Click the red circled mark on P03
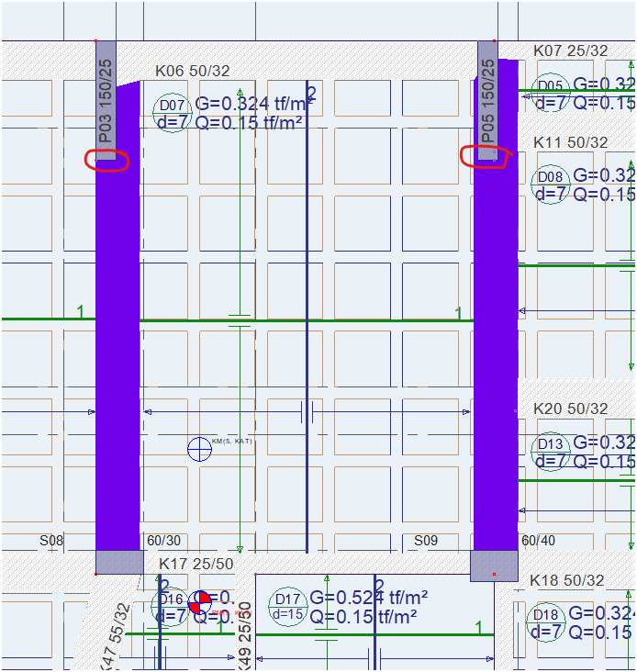This screenshot has height=672, width=637. coord(106,160)
